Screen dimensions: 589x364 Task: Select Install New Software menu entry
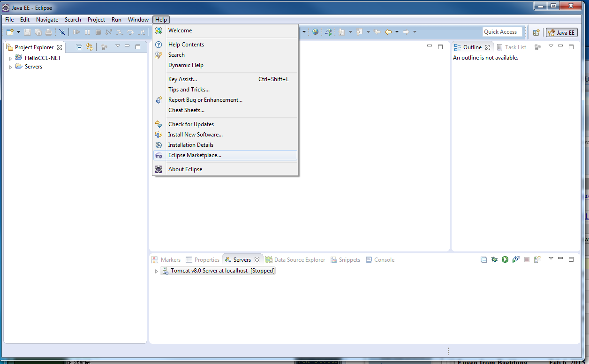[195, 135]
